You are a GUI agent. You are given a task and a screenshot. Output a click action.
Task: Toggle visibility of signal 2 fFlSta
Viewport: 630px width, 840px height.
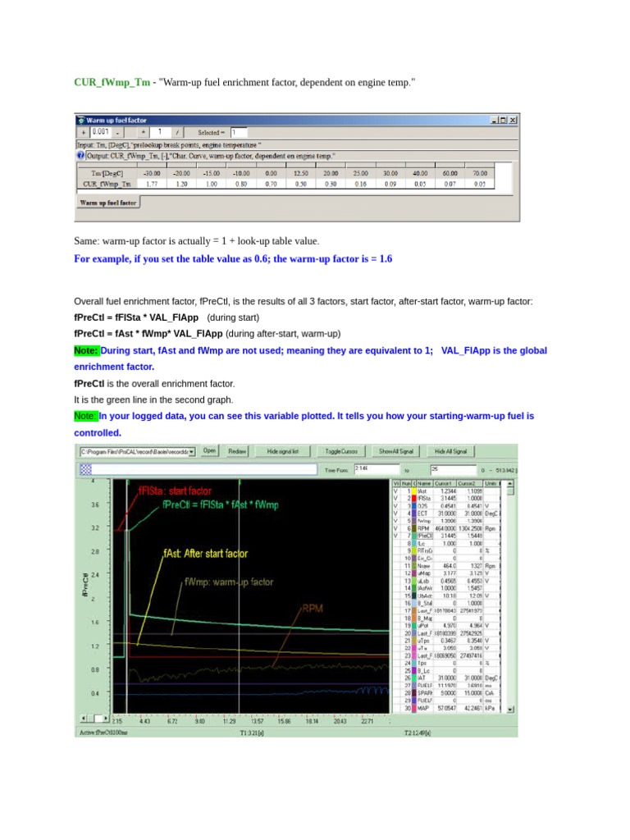(x=396, y=498)
